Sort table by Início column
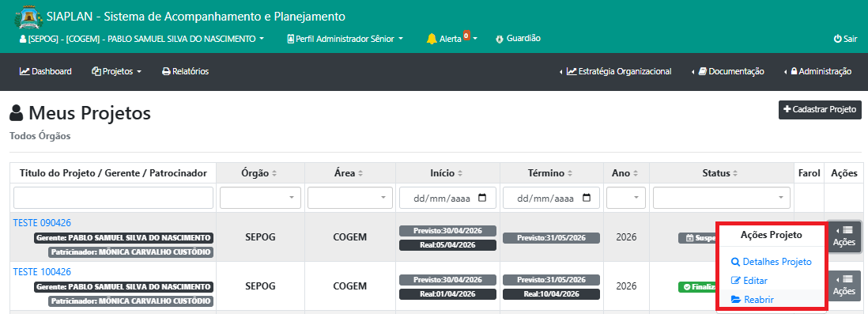This screenshot has height=314, width=868. pos(447,173)
